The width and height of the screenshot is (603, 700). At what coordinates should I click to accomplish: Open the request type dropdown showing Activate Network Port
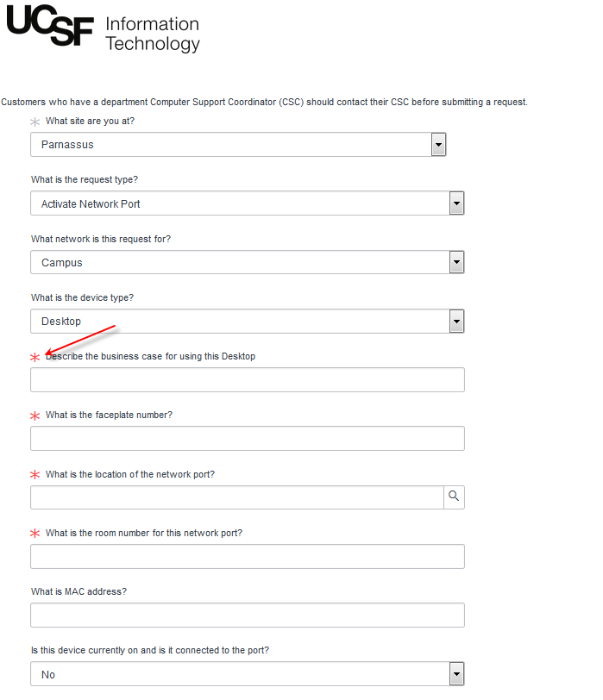click(x=456, y=203)
